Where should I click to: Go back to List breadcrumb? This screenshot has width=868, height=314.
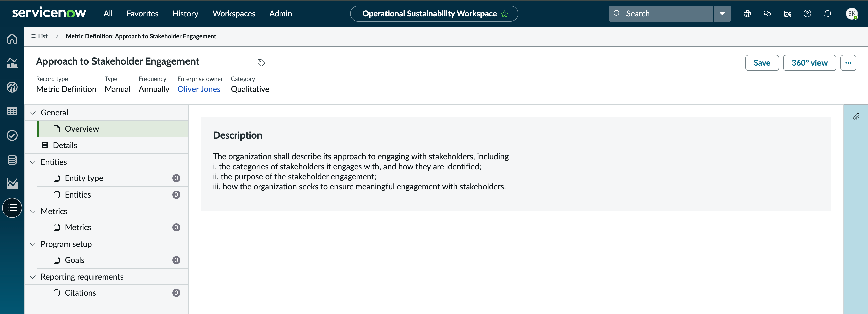39,36
